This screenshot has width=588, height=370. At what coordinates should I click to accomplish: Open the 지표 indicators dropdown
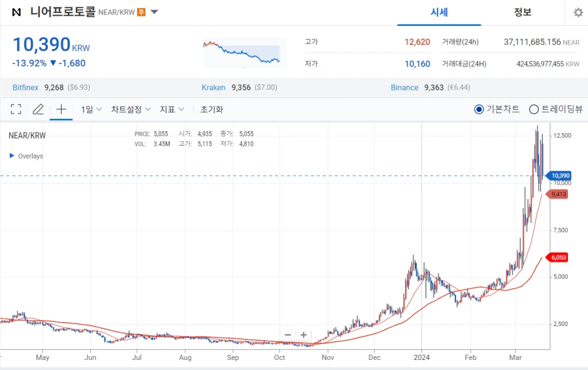pyautogui.click(x=171, y=109)
